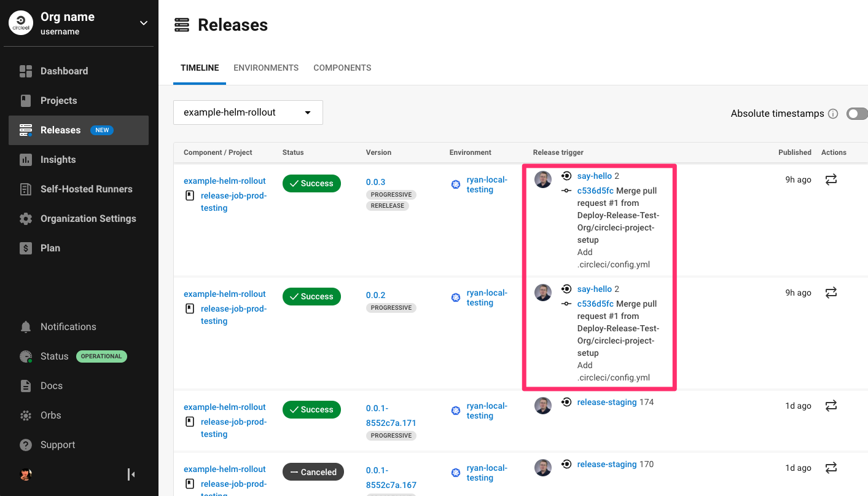
Task: Click the Kubernetes icon in the Canceled row
Action: pyautogui.click(x=456, y=473)
